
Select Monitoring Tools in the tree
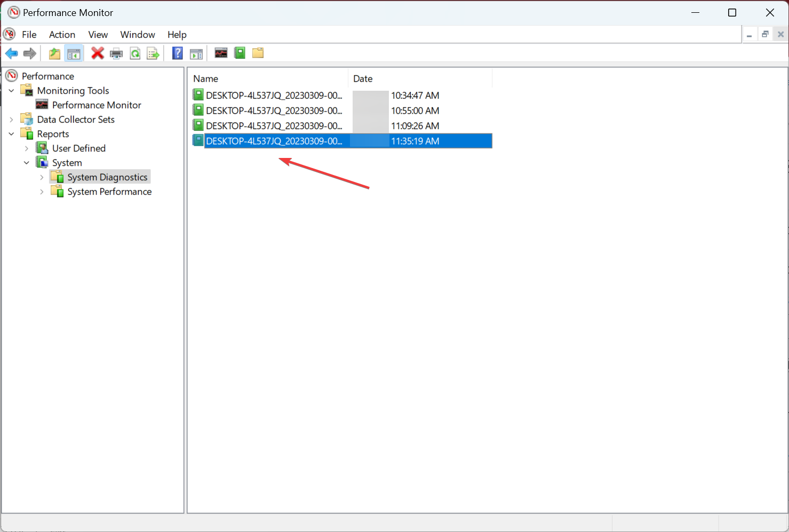pyautogui.click(x=73, y=91)
